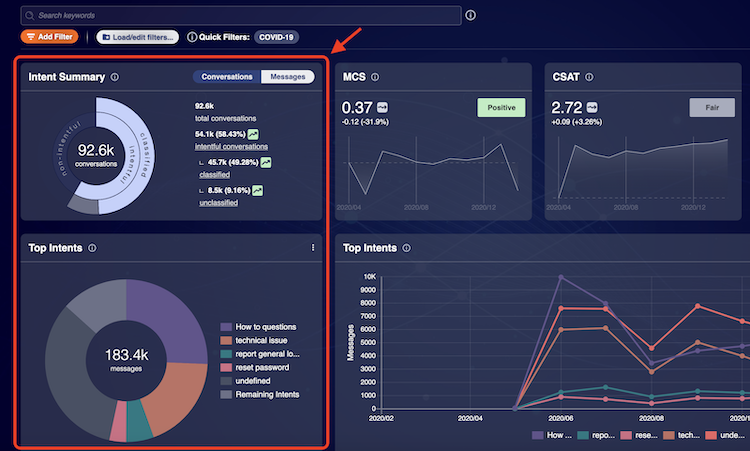
Task: Open Intent Summary info icon
Action: (115, 77)
